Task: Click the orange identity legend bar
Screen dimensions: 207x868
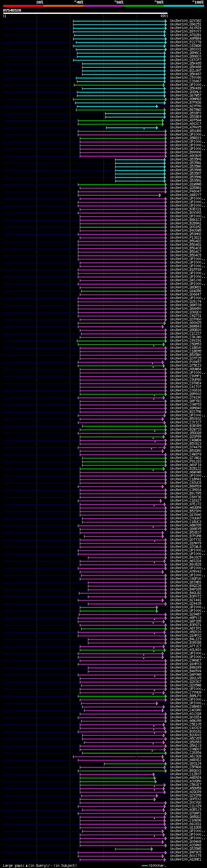Action: click(63, 6)
